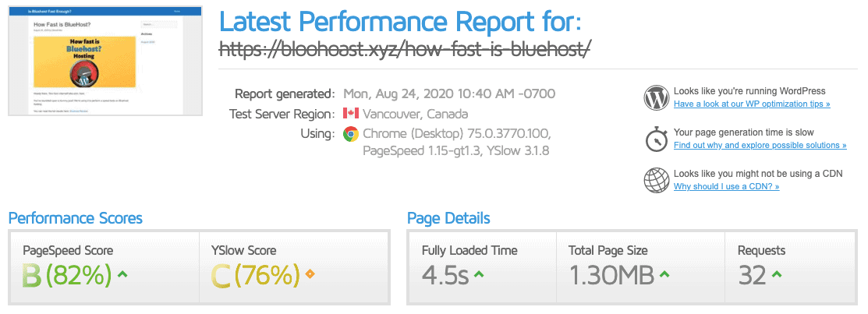Click the Chrome browser icon
868x314 pixels.
pyautogui.click(x=351, y=133)
